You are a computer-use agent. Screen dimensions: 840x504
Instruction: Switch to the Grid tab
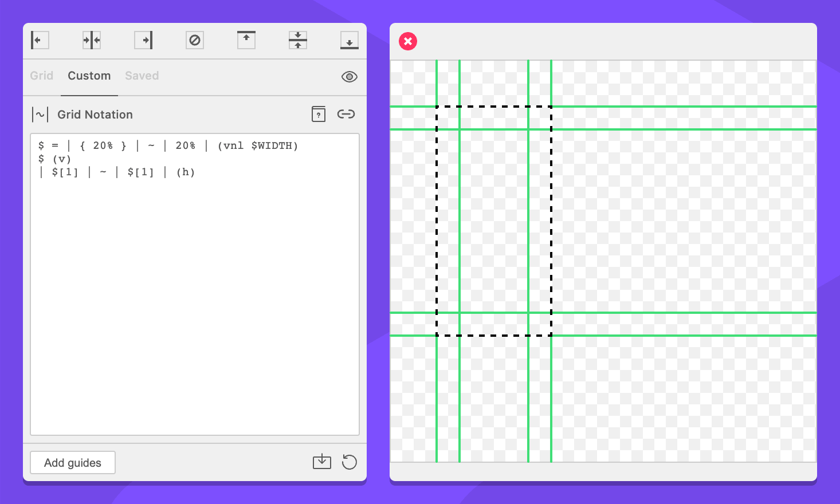[x=42, y=76]
